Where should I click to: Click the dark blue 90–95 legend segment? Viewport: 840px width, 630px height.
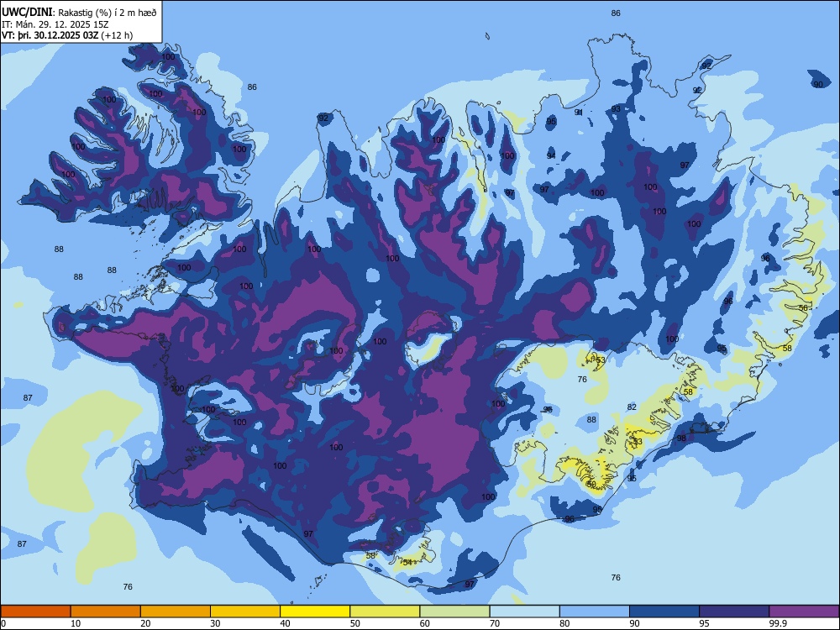pos(664,612)
